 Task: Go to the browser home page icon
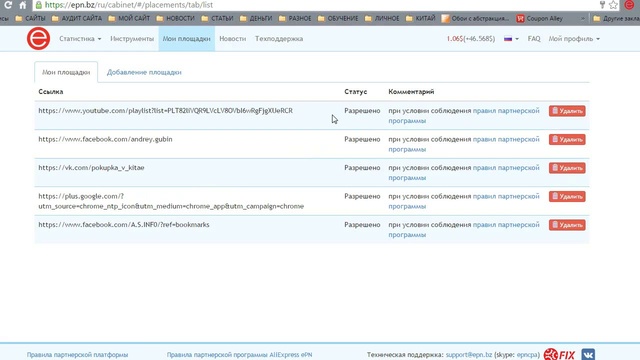23,5
